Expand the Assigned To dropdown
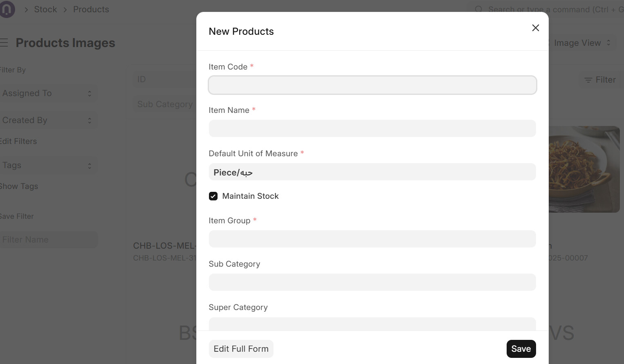Image resolution: width=624 pixels, height=364 pixels. [x=48, y=93]
